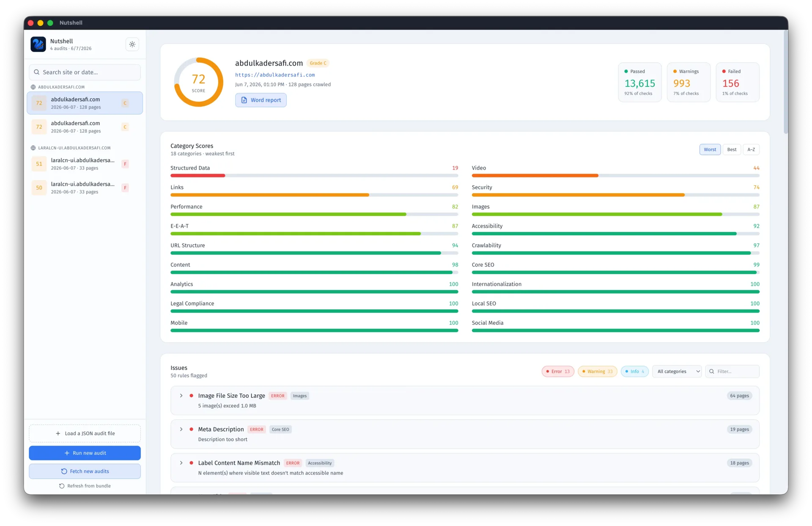Click the red dot on the Meta Description issue
Image resolution: width=812 pixels, height=526 pixels.
(x=191, y=429)
